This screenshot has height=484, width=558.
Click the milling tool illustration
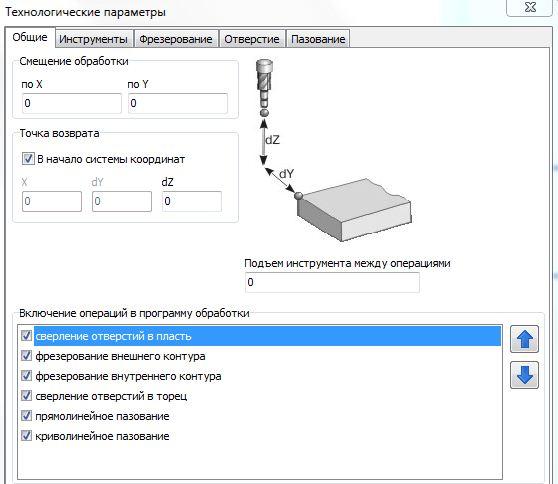[264, 88]
